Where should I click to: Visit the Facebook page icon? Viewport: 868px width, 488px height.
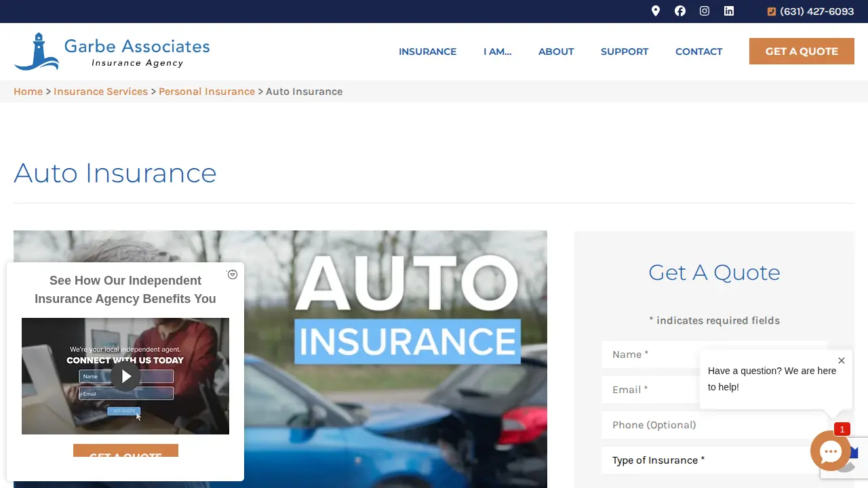[x=680, y=11]
